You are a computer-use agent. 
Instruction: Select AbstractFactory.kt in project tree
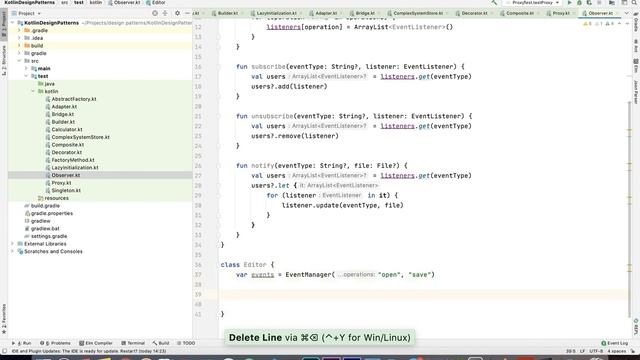point(73,99)
